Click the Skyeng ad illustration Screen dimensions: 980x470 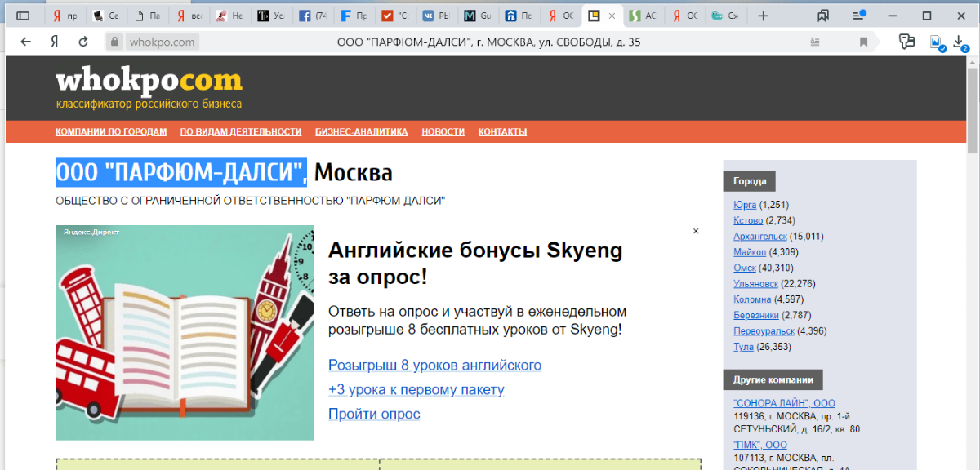click(185, 333)
